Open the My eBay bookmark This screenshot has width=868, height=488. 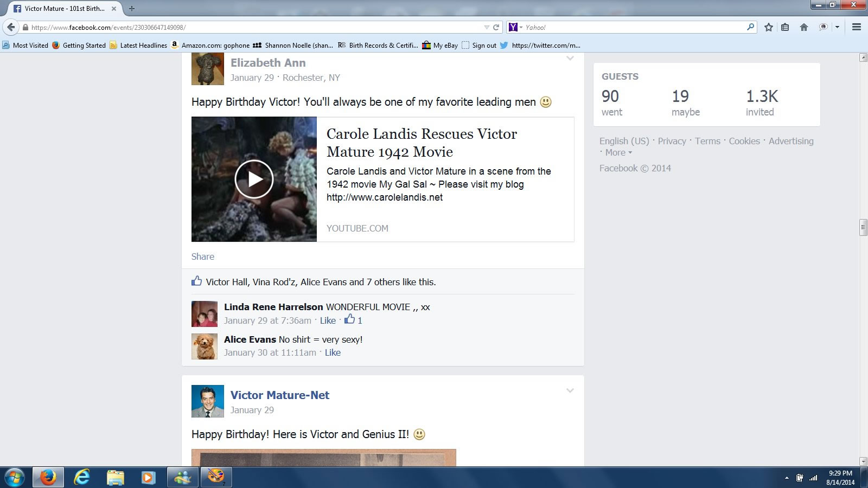coord(440,46)
